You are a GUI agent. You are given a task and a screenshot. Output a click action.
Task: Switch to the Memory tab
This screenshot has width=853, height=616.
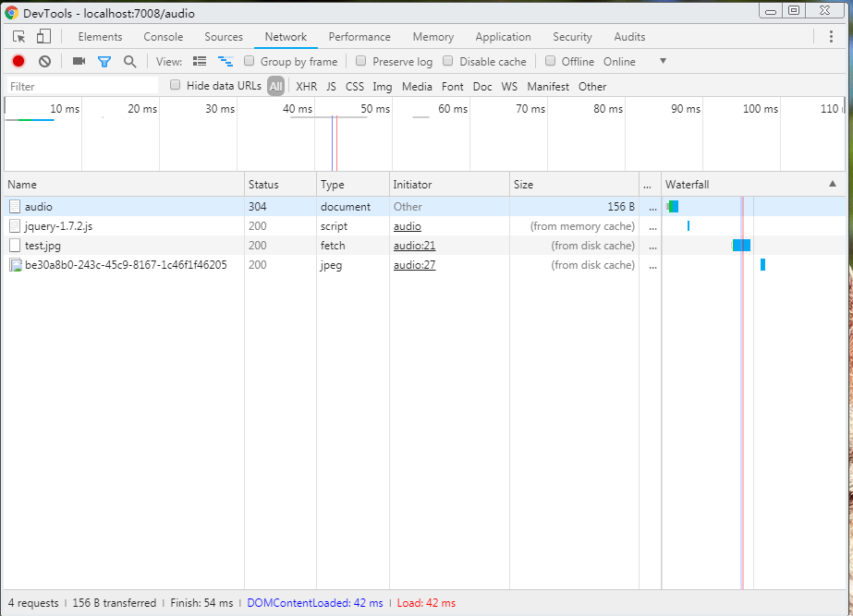pyautogui.click(x=433, y=36)
